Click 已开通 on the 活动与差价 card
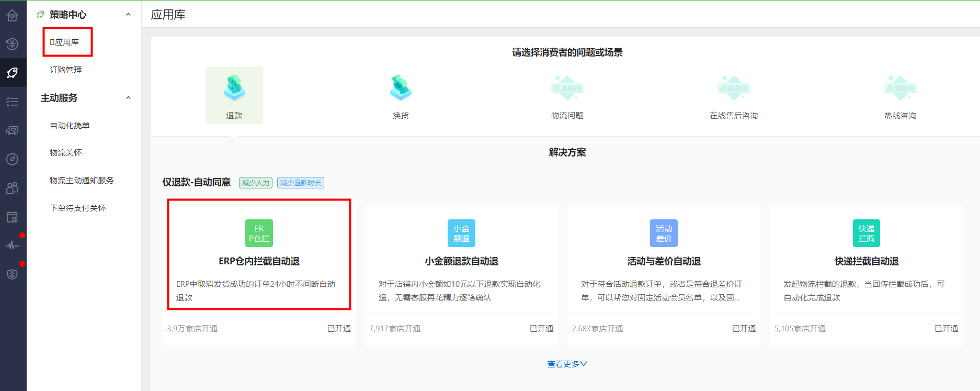 tap(744, 328)
